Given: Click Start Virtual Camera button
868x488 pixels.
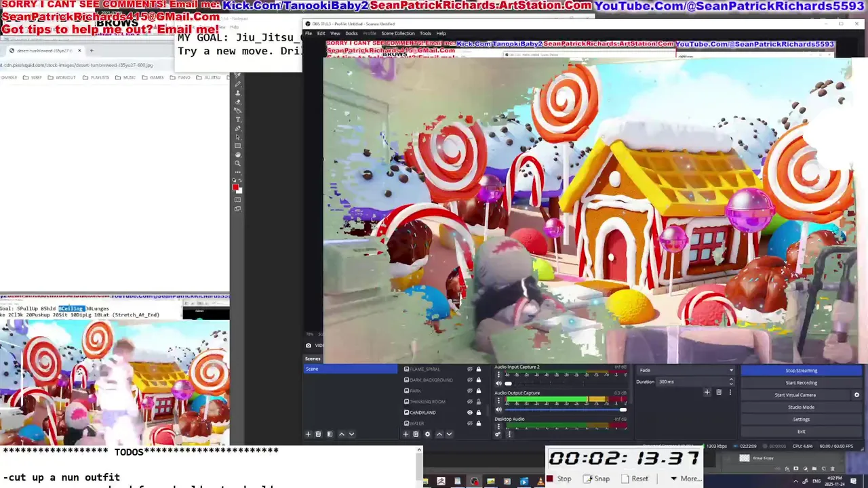Looking at the screenshot, I should 795,395.
